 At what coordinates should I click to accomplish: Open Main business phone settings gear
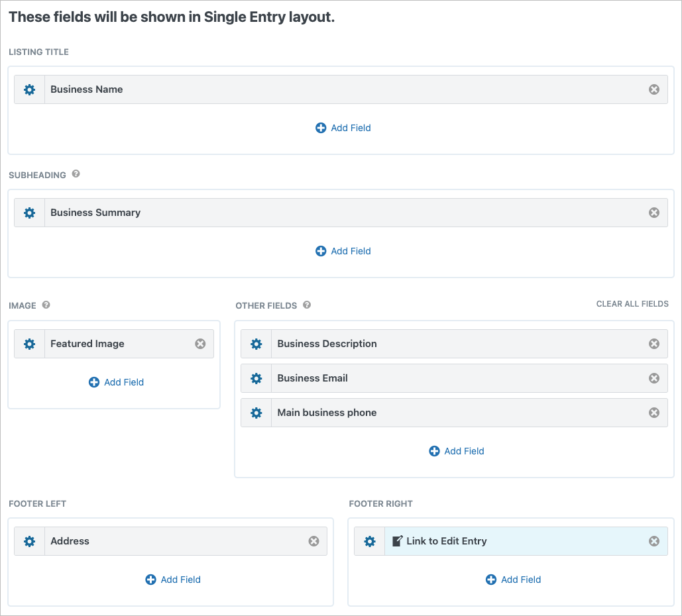256,413
